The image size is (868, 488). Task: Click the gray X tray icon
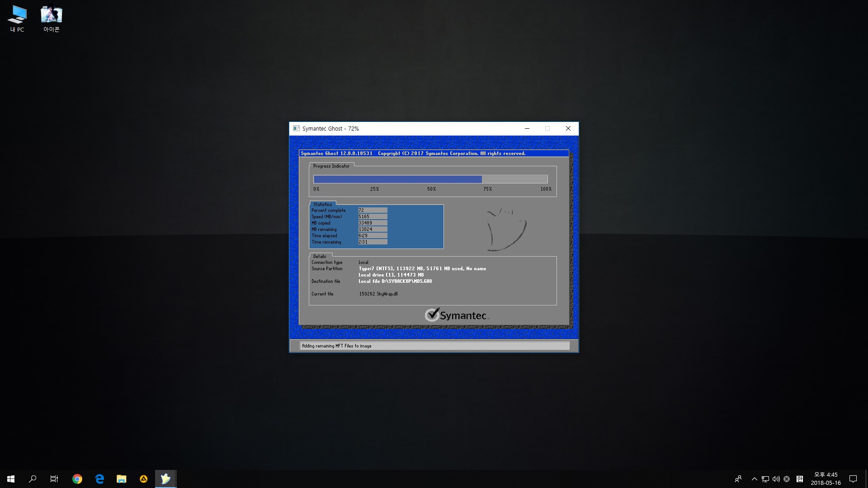tap(787, 479)
